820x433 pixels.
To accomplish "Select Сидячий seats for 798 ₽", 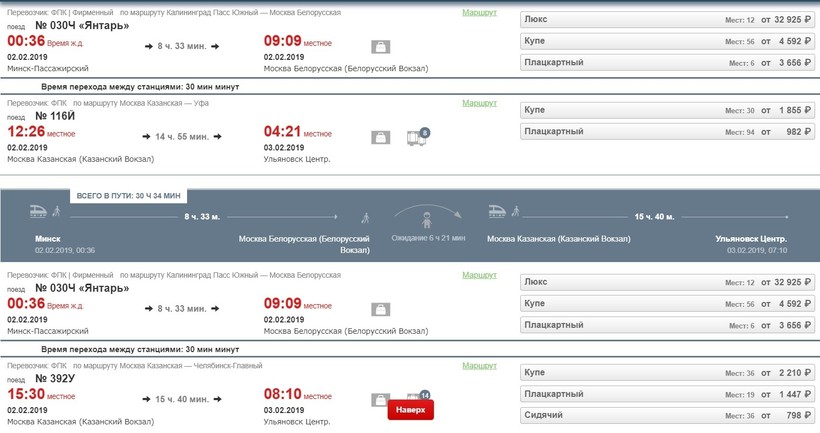I will [667, 416].
